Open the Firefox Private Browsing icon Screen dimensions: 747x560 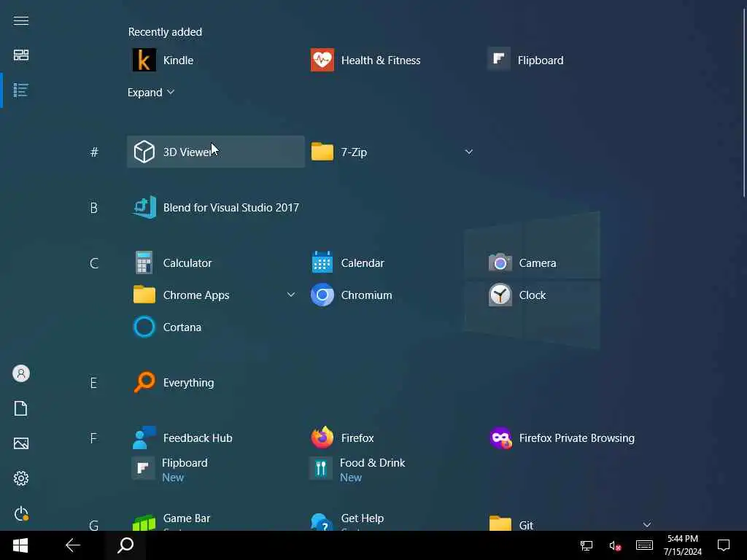coord(500,437)
